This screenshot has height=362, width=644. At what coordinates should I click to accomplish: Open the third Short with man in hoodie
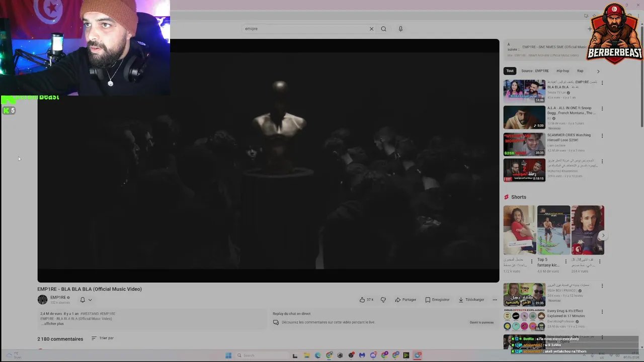click(588, 230)
